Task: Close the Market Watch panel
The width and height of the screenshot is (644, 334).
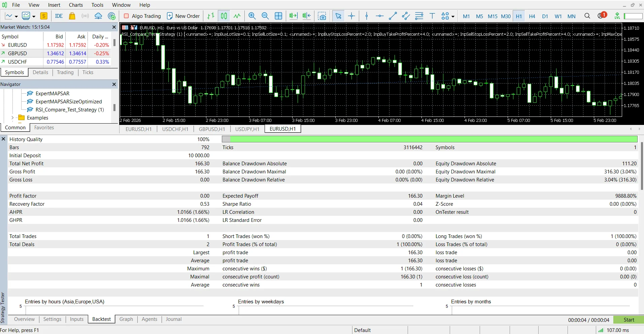Action: tap(114, 27)
